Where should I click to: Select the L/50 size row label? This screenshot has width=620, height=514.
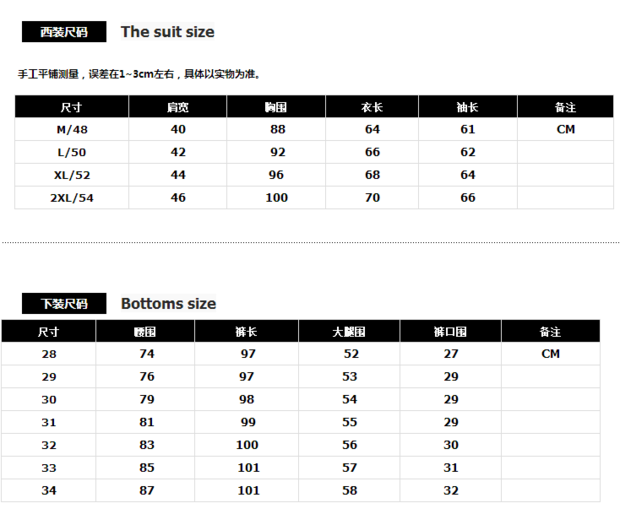click(x=71, y=153)
